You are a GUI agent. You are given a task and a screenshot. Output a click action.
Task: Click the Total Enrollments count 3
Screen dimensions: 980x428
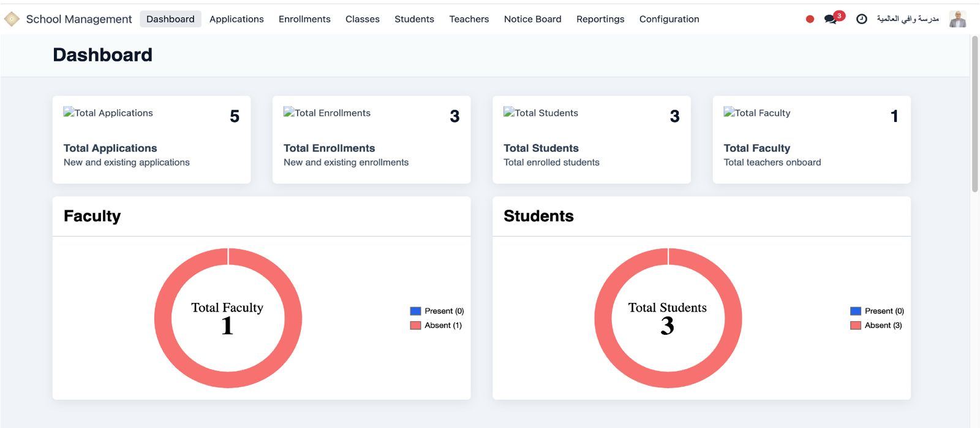[454, 117]
